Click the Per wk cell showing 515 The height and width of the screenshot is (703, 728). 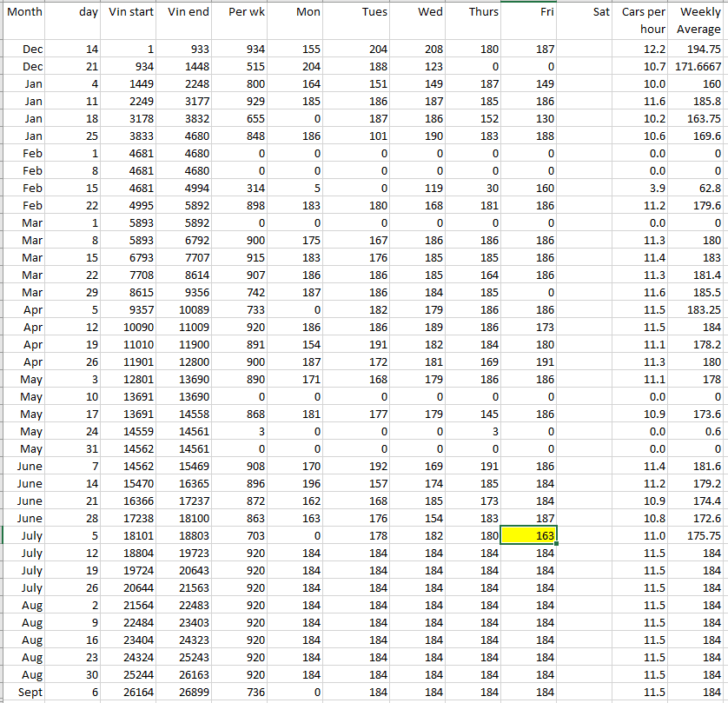point(241,67)
